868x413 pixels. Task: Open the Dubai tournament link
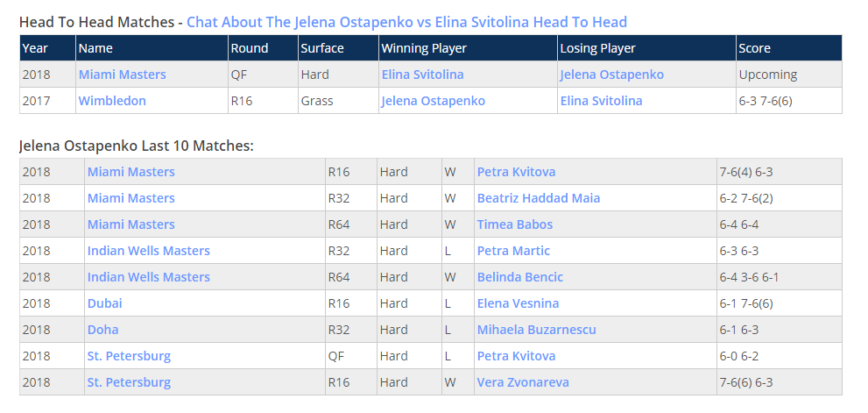(104, 303)
